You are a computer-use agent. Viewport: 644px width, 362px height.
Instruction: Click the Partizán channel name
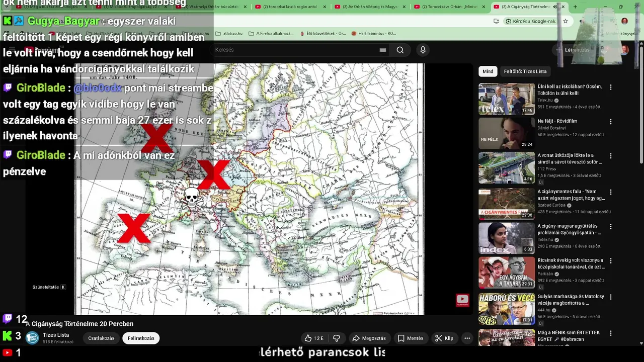(545, 274)
